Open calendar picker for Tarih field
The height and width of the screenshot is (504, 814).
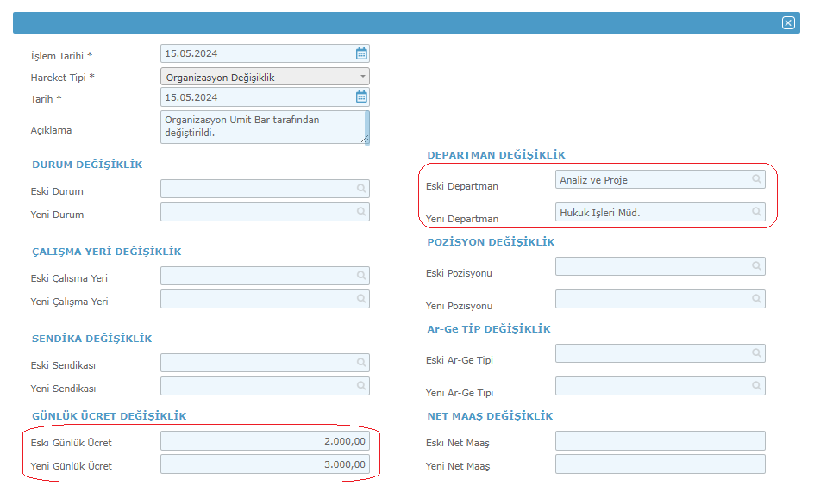[361, 97]
